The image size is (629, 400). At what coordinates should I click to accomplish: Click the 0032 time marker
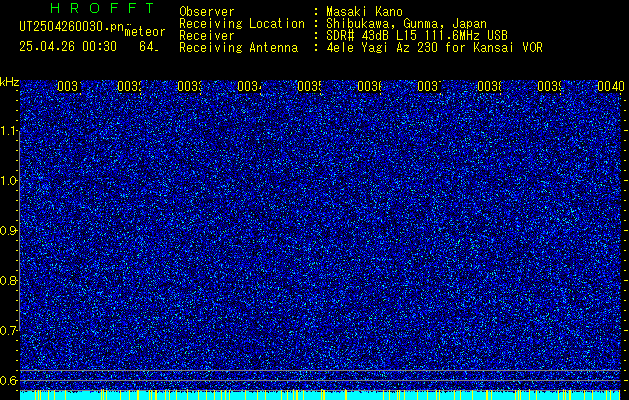129,87
